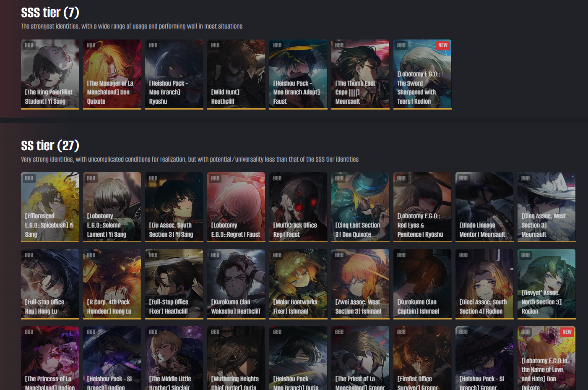Click rarity marker on Kurokumo Captain Ishmael
588x390 pixels.
[401, 255]
